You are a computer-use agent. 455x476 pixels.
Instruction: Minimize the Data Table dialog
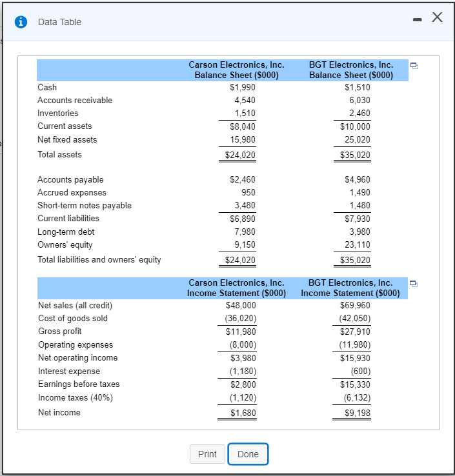(418, 20)
